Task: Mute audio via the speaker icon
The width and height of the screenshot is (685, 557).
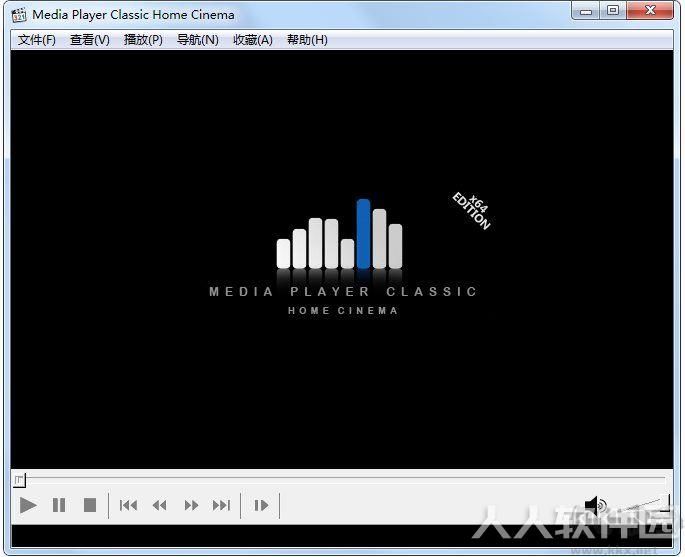Action: click(595, 506)
